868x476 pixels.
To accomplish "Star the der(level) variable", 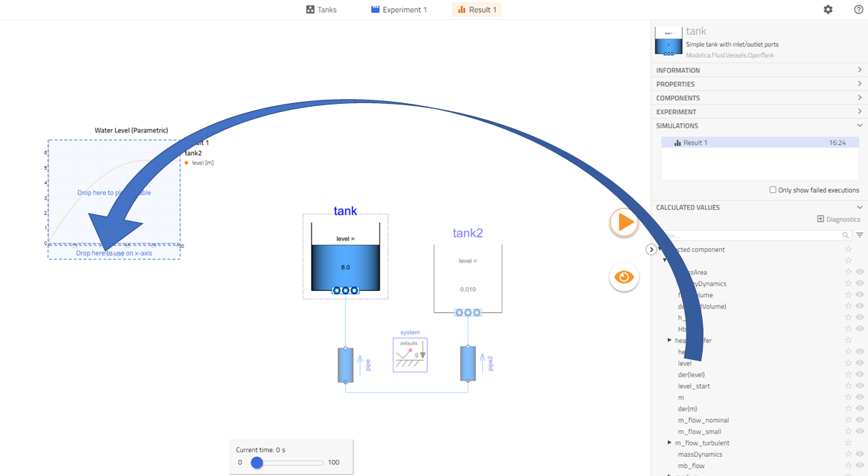I will [848, 375].
